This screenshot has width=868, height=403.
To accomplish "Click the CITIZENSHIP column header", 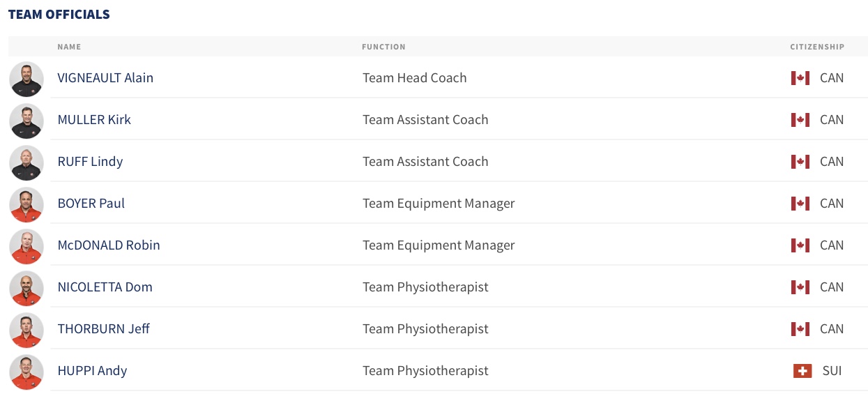I will (817, 47).
